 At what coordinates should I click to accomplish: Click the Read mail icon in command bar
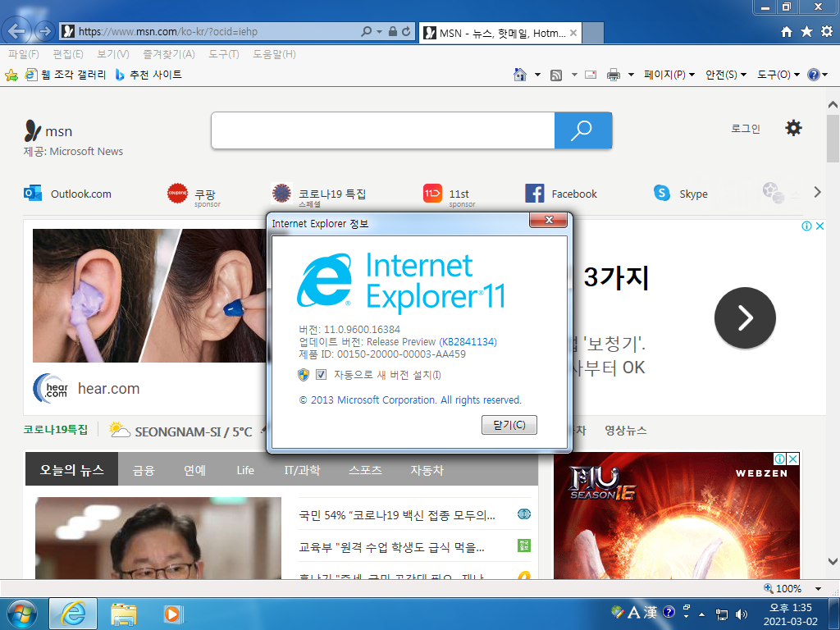coord(591,75)
